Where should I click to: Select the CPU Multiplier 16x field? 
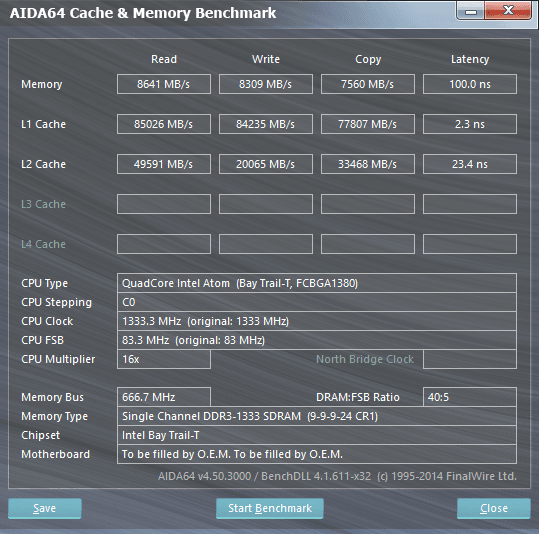[x=164, y=359]
